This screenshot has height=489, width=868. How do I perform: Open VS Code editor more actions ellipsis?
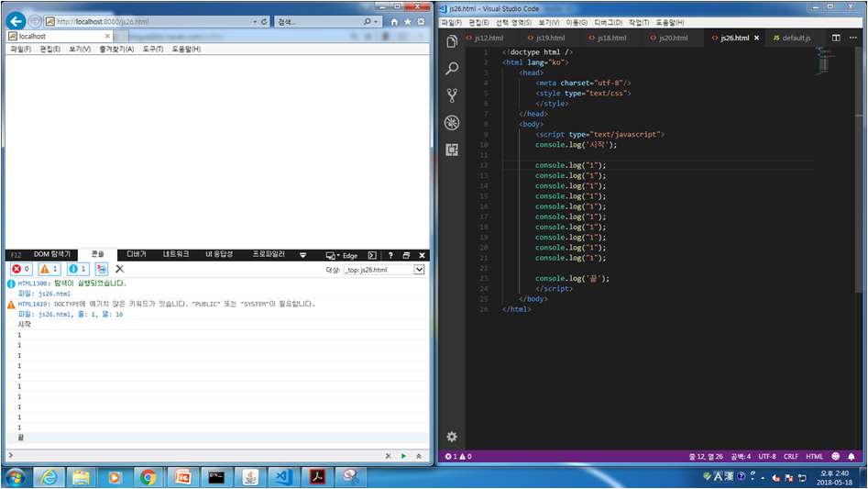(x=853, y=38)
